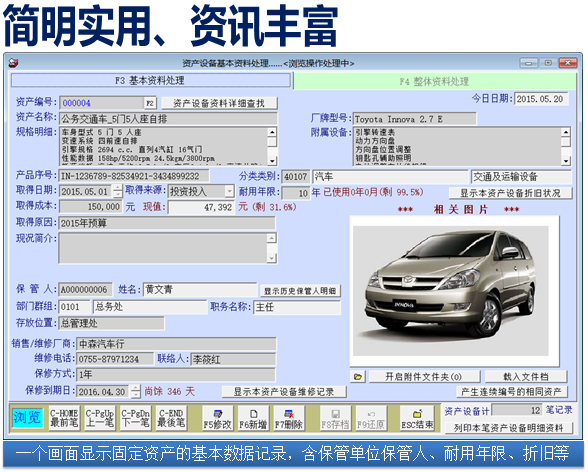Click the 维修电话 field 0755-87971234

coord(115,359)
